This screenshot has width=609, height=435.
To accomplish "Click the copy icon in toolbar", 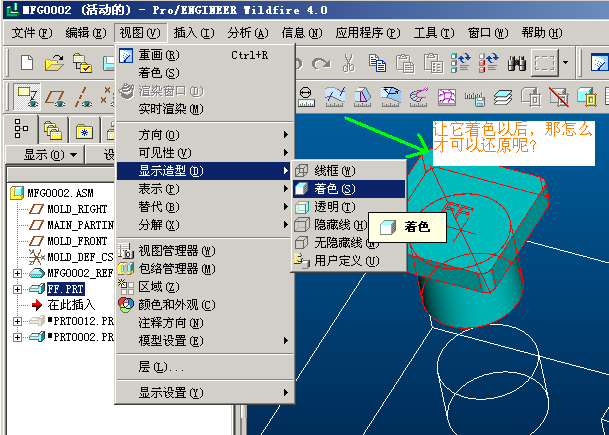I will tap(377, 63).
